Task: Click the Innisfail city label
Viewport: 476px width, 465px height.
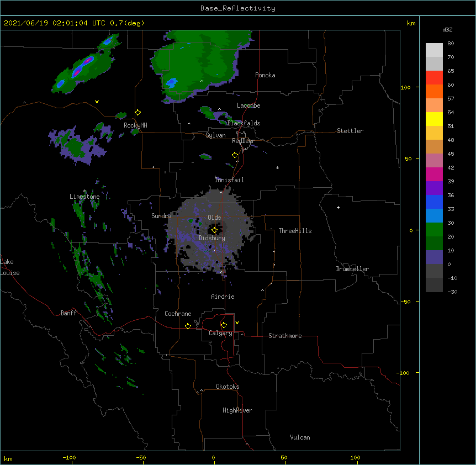Action: click(x=229, y=180)
